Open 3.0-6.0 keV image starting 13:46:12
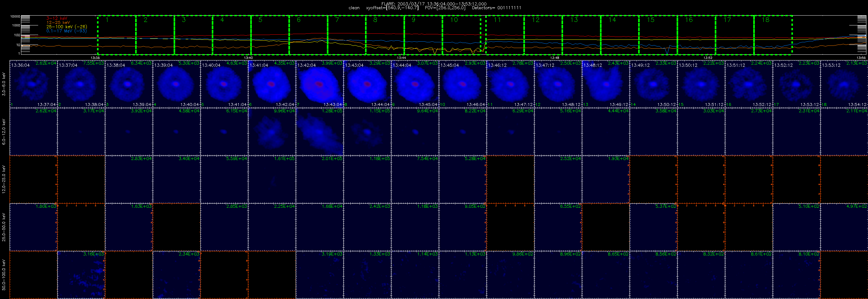The height and width of the screenshot is (299, 868). click(x=510, y=84)
